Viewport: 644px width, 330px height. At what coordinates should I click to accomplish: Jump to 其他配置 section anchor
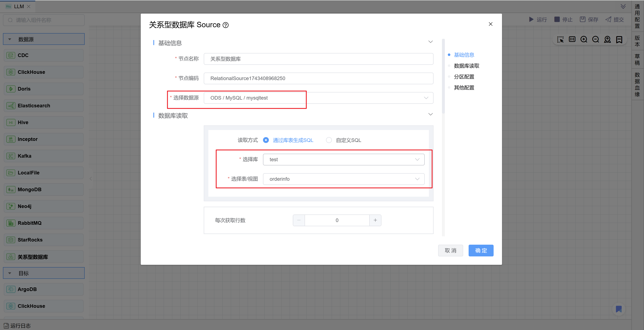tap(464, 88)
